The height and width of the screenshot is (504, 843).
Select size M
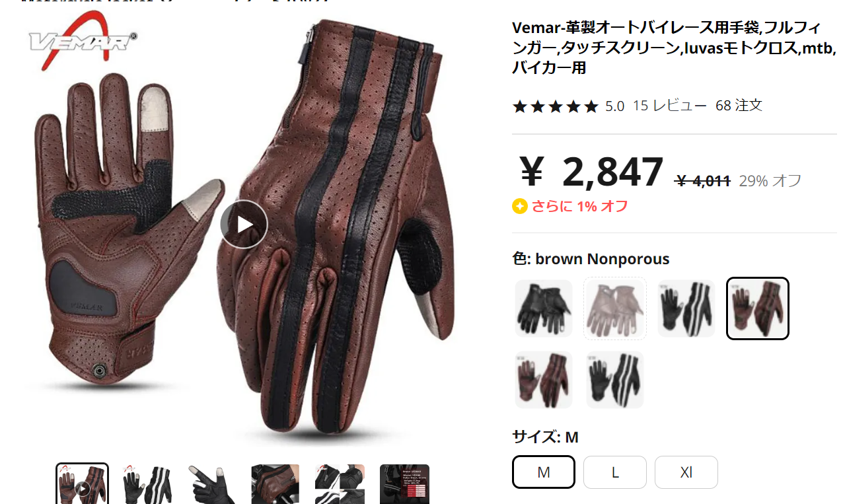(x=544, y=472)
